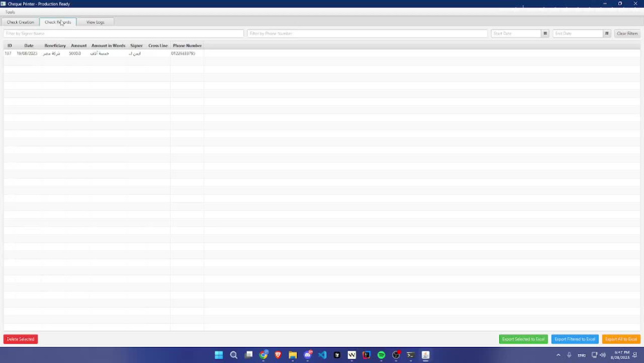Click into the Start Date field

(x=516, y=34)
